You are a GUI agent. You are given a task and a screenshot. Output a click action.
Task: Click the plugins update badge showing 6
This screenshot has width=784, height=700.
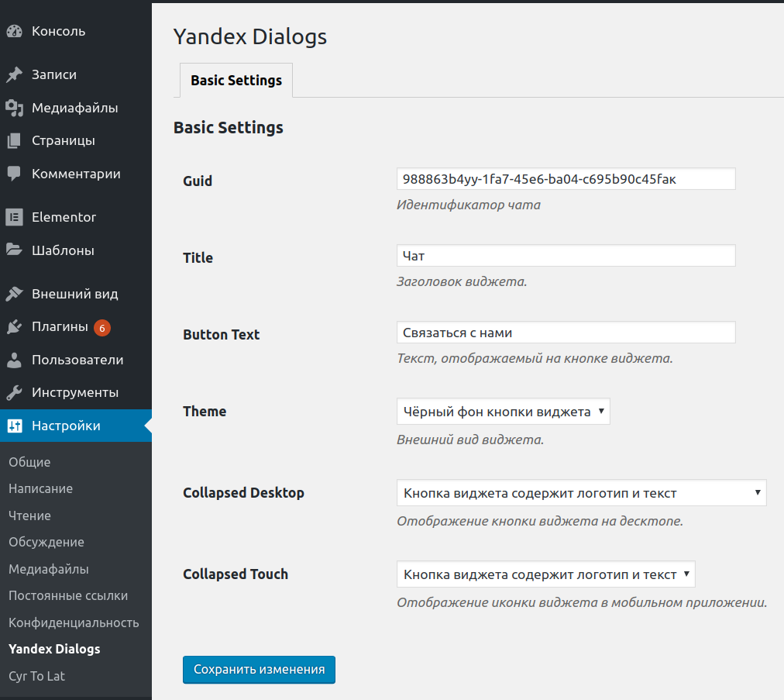pyautogui.click(x=102, y=328)
